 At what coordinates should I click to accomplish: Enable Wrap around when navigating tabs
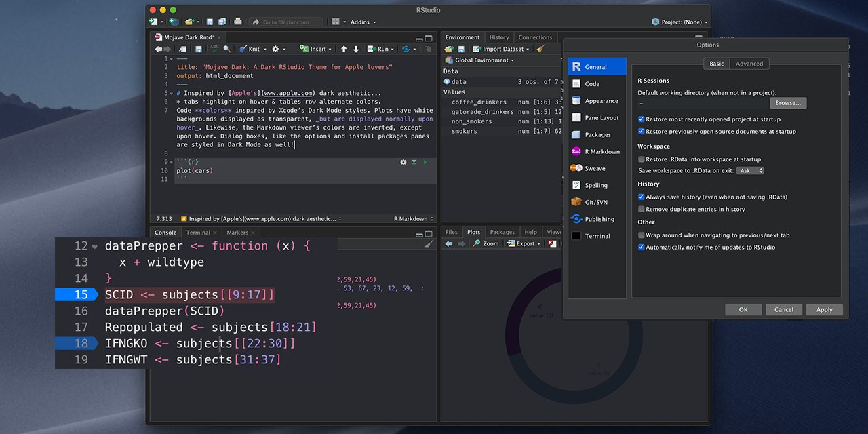coord(642,235)
